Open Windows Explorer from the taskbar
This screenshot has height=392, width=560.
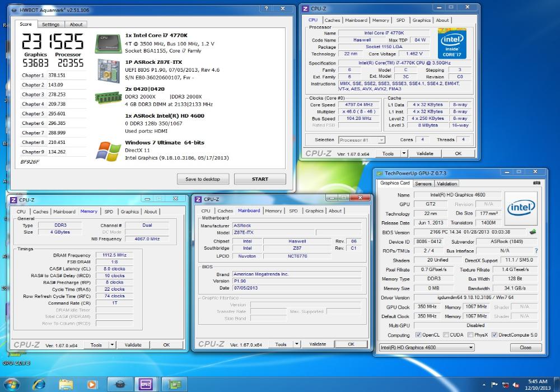tap(66, 384)
